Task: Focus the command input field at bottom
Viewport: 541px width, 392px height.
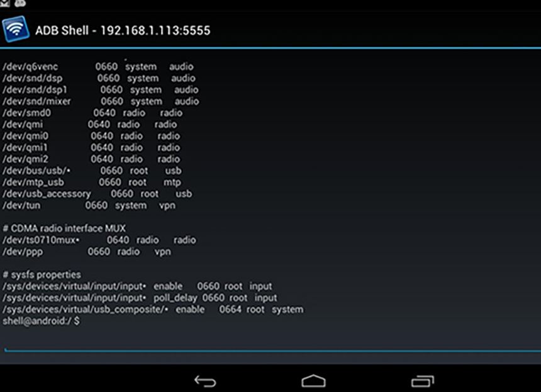Action: pyautogui.click(x=270, y=343)
